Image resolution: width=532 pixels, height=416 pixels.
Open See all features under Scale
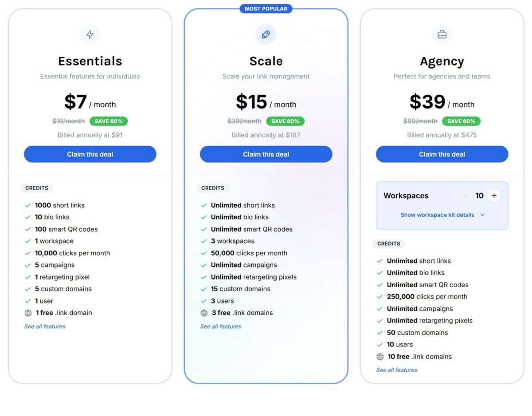pyautogui.click(x=221, y=327)
